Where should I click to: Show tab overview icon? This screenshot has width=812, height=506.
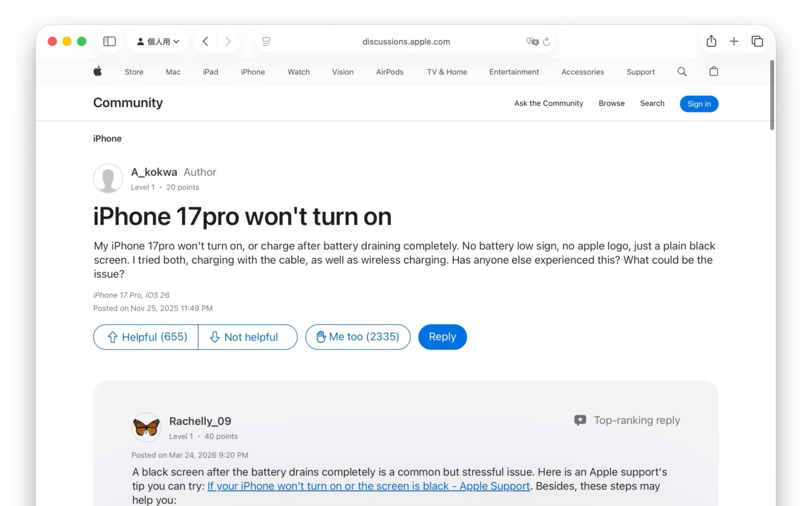757,41
